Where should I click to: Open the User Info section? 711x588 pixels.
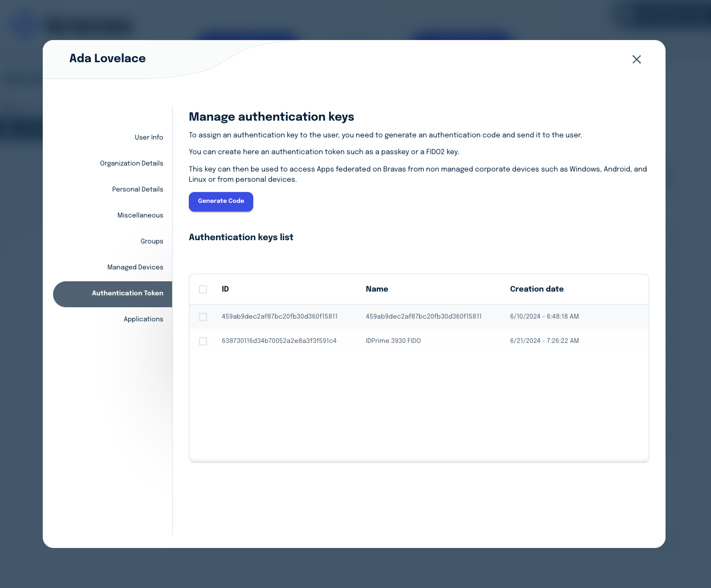click(149, 137)
